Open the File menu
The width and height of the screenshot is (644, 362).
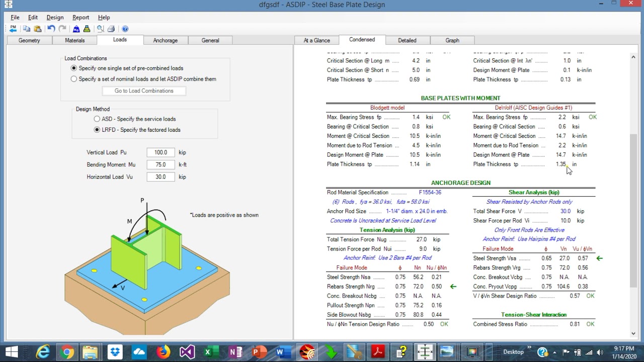pos(15,17)
